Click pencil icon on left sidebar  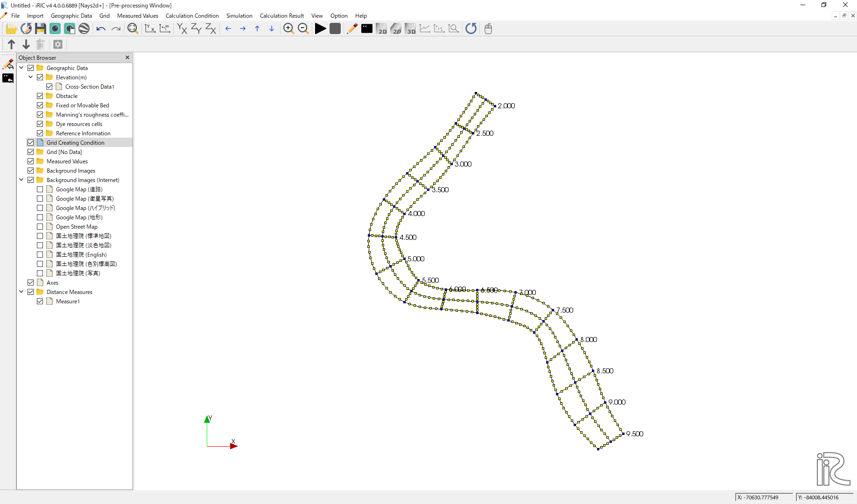pos(8,64)
